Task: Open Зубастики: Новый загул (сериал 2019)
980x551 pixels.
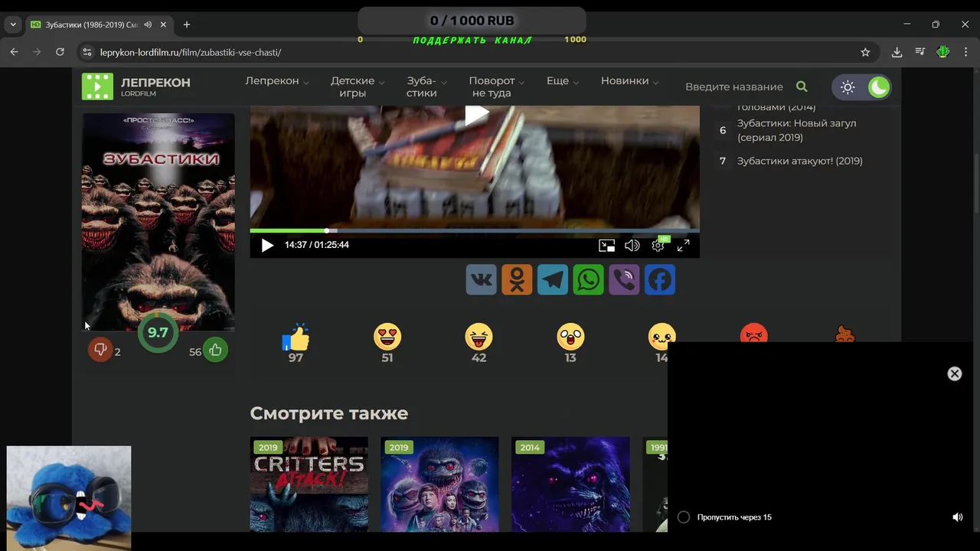Action: 796,130
